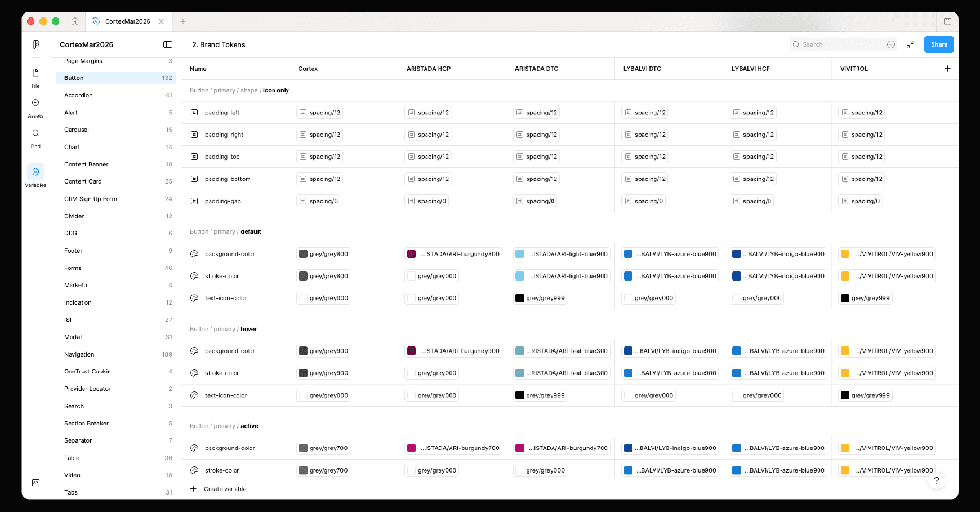Click the window icon at top right
The height and width of the screenshot is (512, 980).
pyautogui.click(x=947, y=21)
